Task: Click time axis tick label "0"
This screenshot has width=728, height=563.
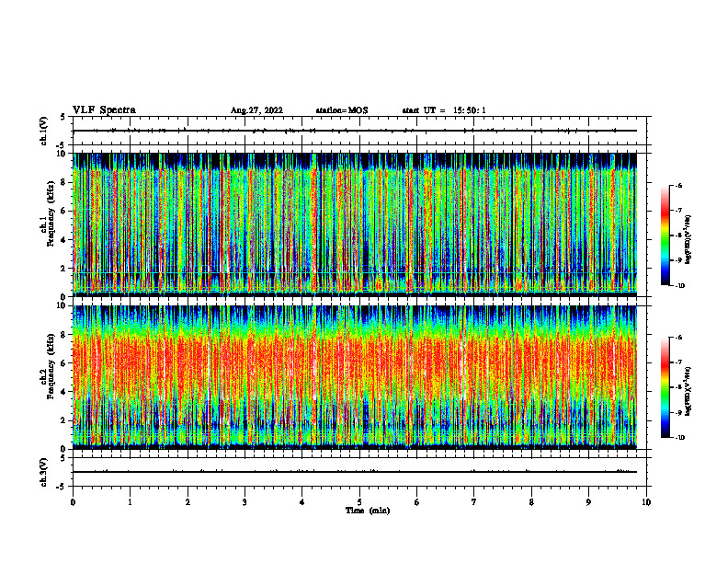Action: point(73,502)
